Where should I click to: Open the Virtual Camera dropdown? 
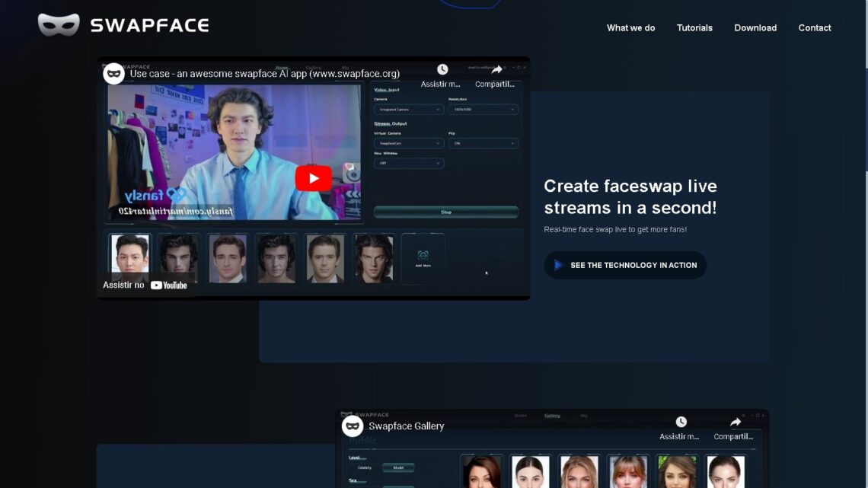click(x=409, y=143)
